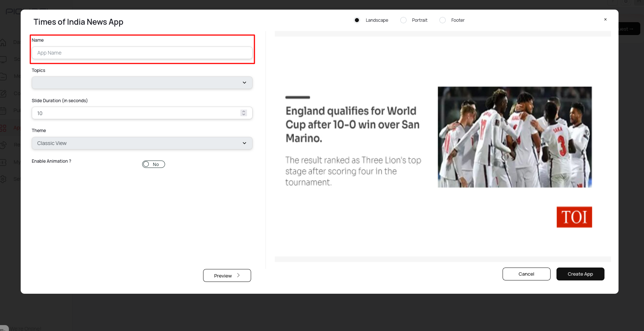Click the Dashboard home icon in sidebar

3,42
